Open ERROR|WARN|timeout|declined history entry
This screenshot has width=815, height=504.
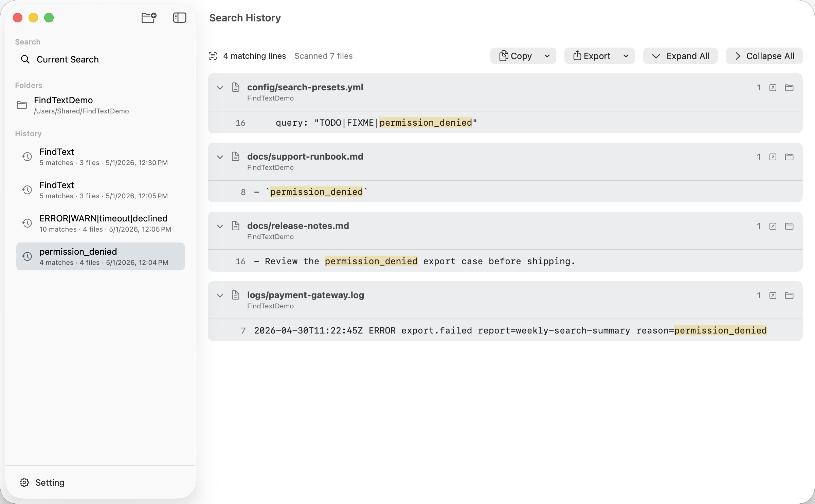pos(101,223)
